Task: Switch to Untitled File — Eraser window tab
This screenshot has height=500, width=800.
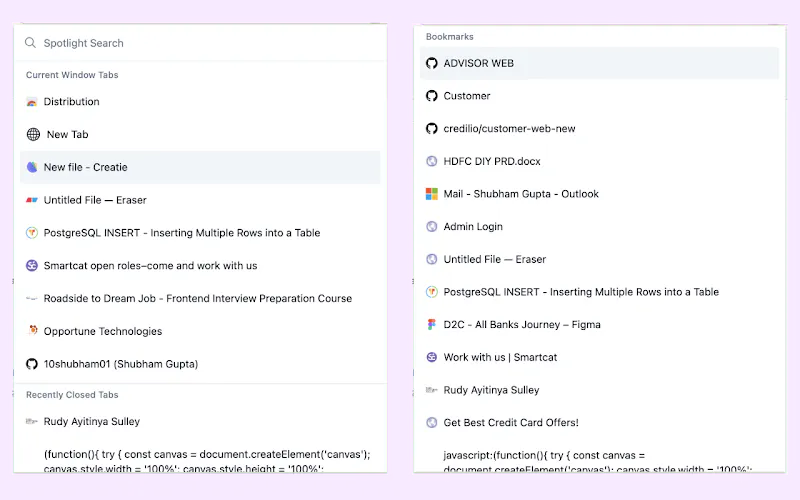Action: tap(200, 200)
